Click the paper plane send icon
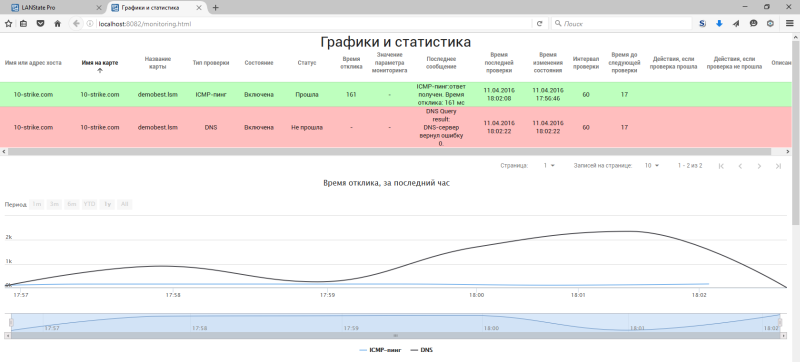 pyautogui.click(x=736, y=23)
